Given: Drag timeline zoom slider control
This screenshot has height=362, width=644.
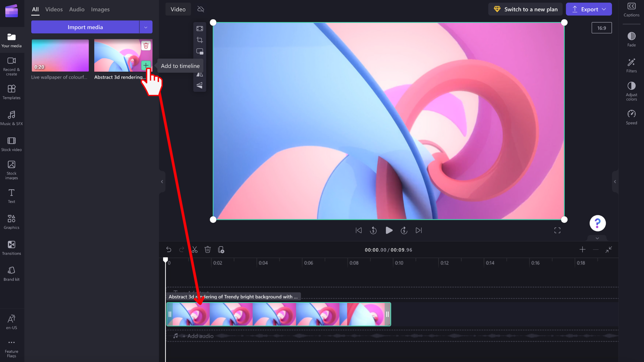Looking at the screenshot, I should coord(596,250).
